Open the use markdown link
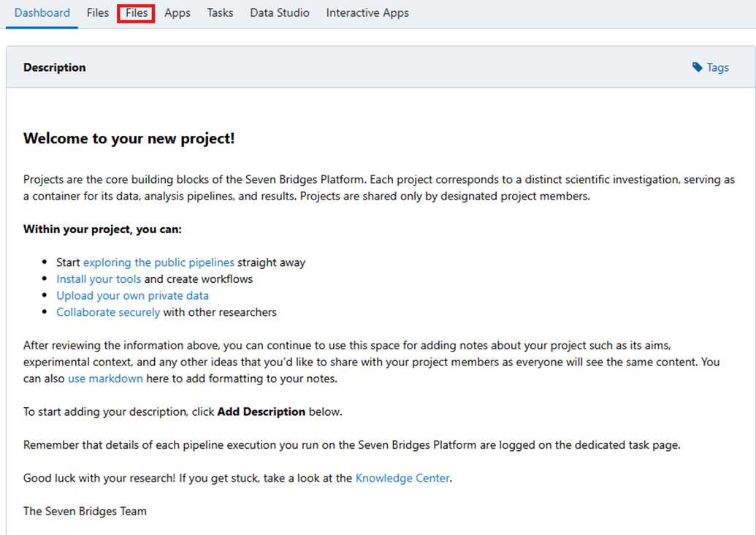756x535 pixels. pyautogui.click(x=105, y=378)
